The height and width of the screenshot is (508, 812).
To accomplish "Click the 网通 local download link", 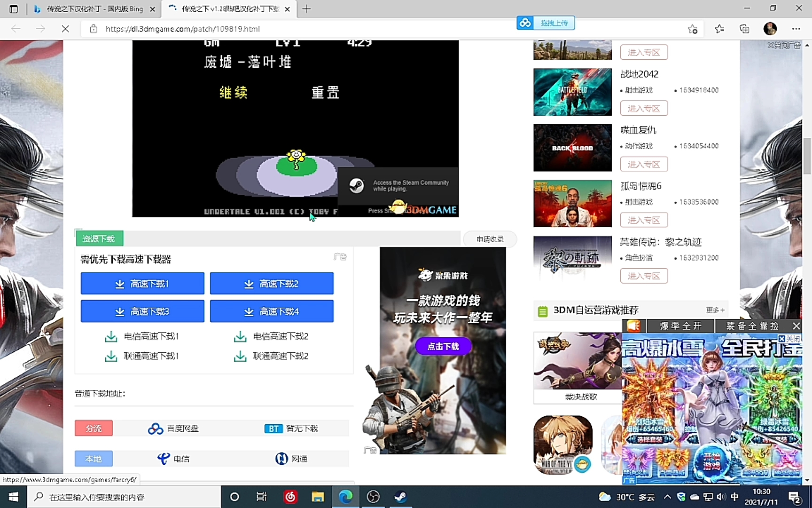I will tap(291, 459).
